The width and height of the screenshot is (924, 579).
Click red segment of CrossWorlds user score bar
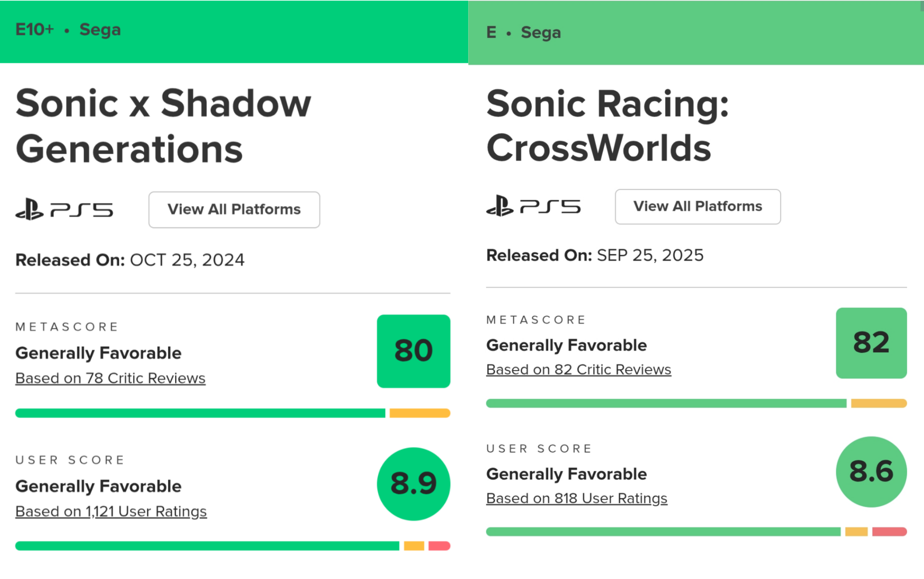[889, 532]
